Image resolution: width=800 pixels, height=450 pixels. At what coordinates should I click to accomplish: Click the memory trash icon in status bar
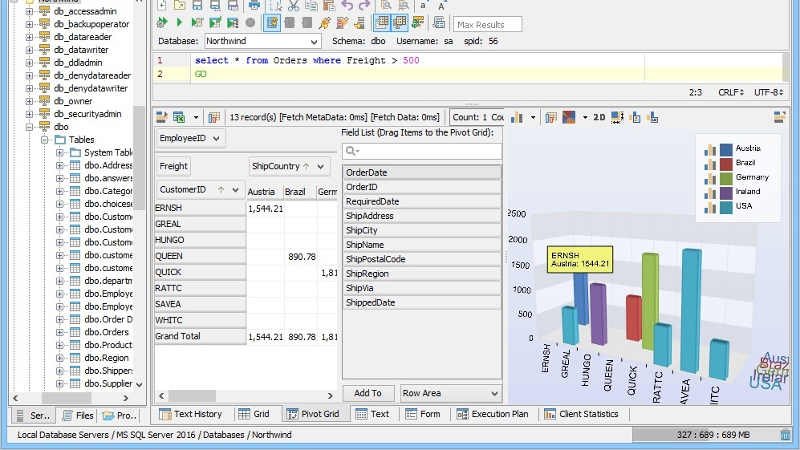click(786, 435)
